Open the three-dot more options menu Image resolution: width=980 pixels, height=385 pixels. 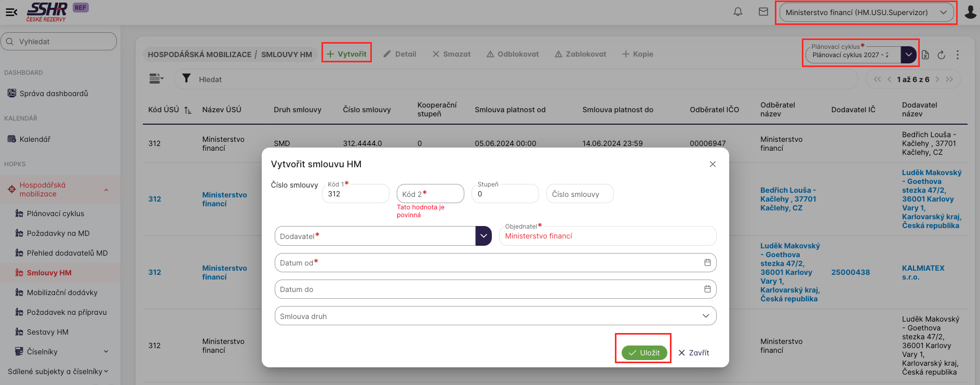point(958,55)
